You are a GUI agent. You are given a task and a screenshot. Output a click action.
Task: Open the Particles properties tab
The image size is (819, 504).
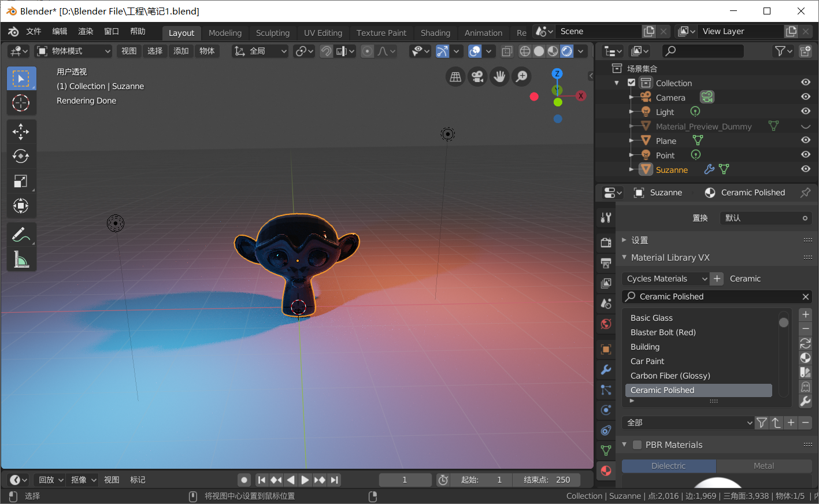click(x=606, y=390)
